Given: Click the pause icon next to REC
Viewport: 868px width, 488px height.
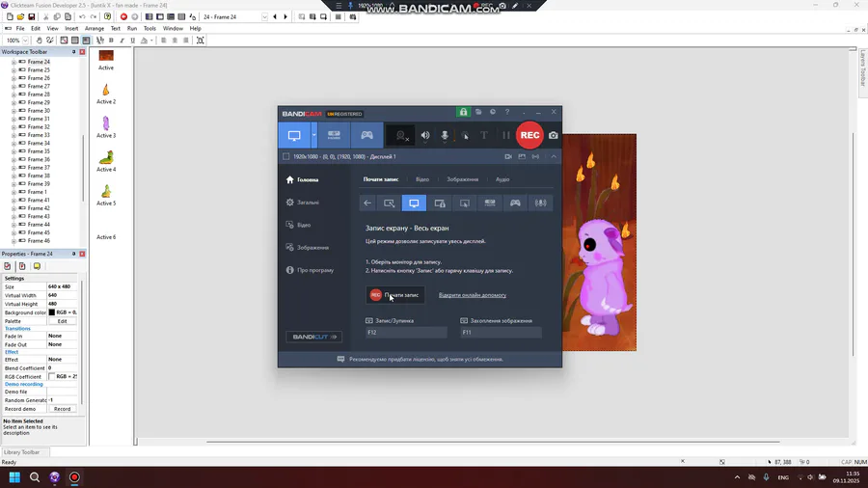Looking at the screenshot, I should [506, 136].
